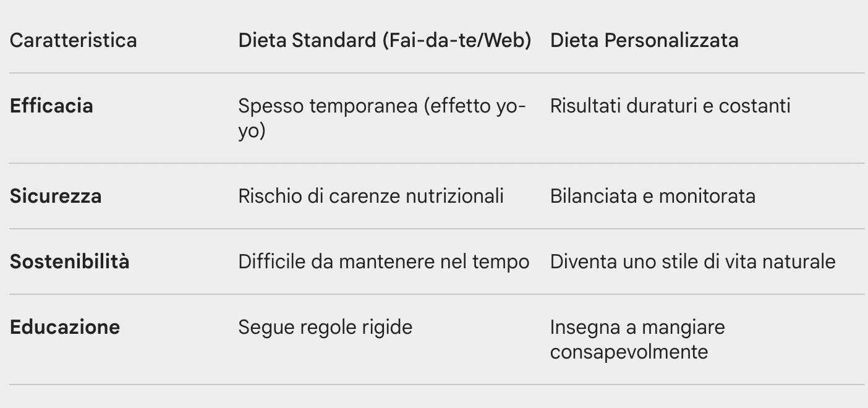The height and width of the screenshot is (408, 868).
Task: Select the Efficacia row label
Action: [51, 106]
